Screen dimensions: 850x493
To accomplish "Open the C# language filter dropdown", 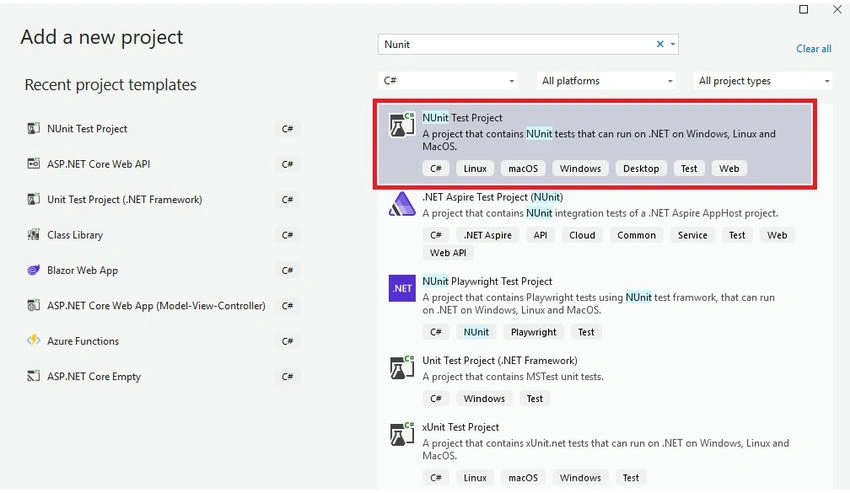I will click(x=447, y=81).
